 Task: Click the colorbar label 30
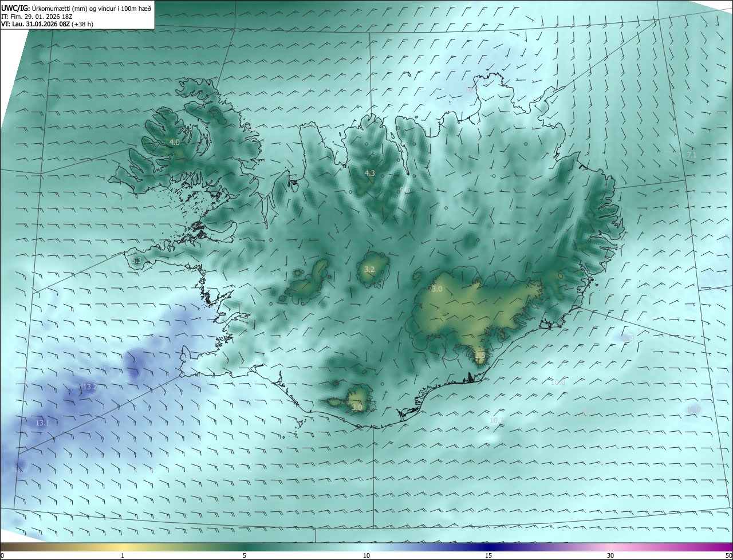click(610, 555)
